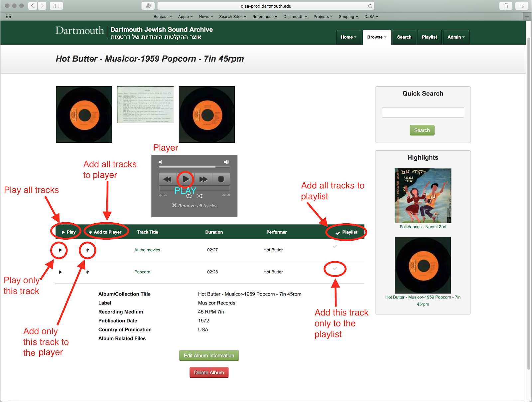Click the low-volume speaker icon in the player

160,162
